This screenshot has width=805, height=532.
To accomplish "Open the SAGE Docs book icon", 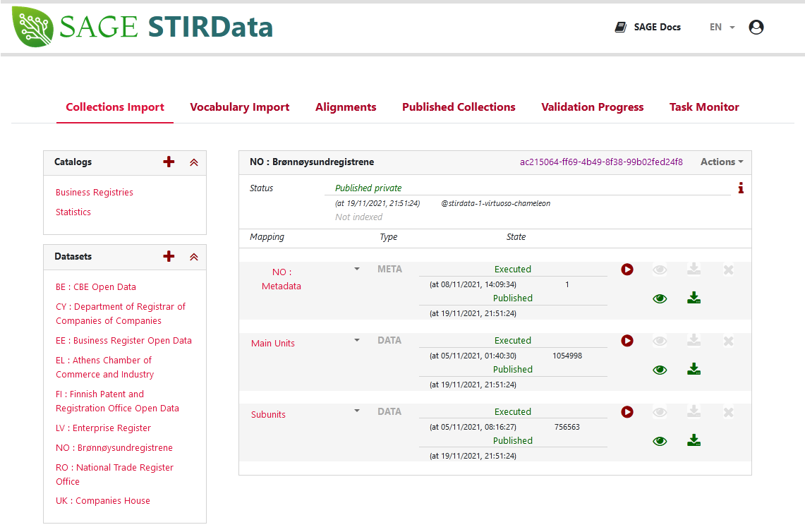I will pyautogui.click(x=621, y=28).
